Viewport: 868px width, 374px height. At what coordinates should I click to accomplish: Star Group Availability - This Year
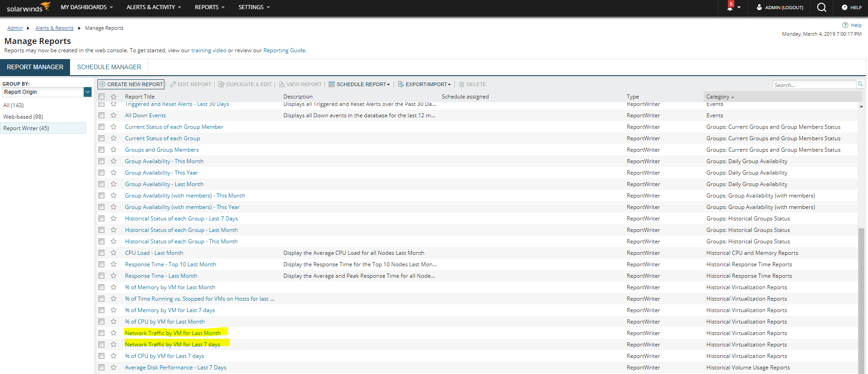point(114,173)
